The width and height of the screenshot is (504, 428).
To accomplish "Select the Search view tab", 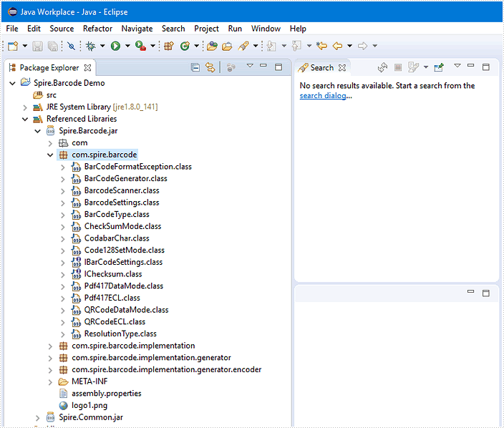I will pos(322,68).
